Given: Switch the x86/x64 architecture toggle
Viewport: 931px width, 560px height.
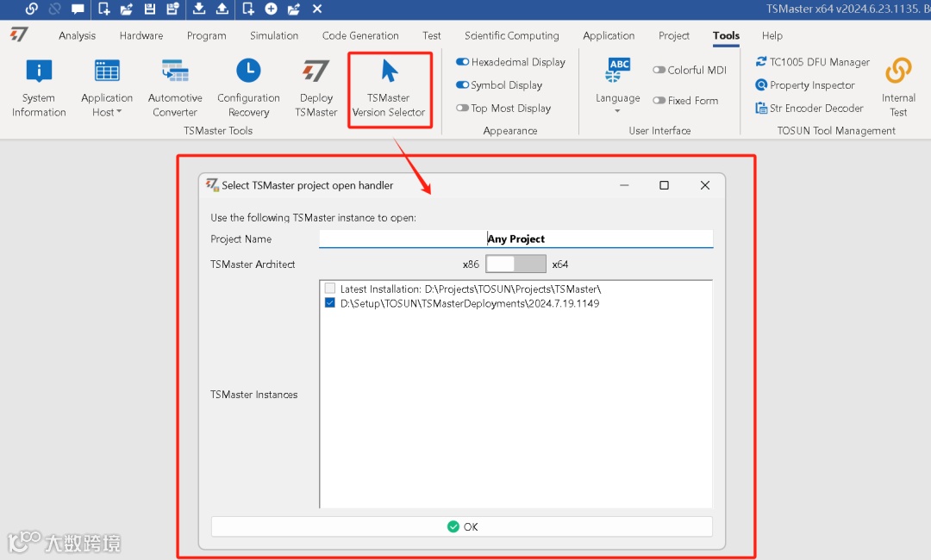Looking at the screenshot, I should tap(515, 264).
